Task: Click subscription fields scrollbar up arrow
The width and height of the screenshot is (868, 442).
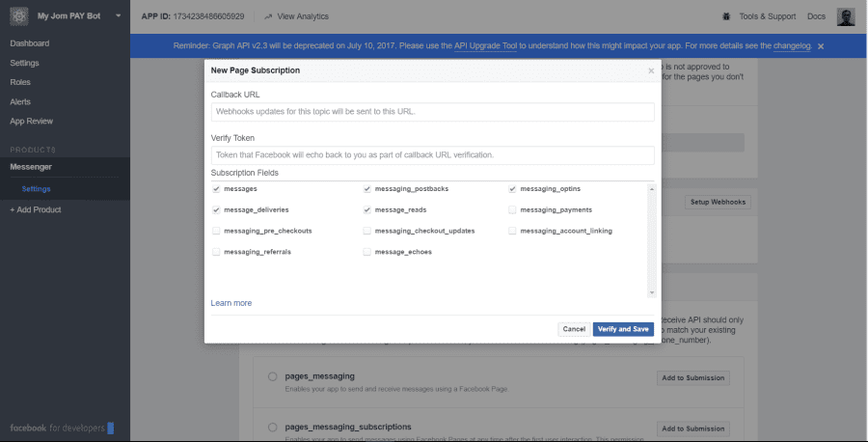Action: click(652, 189)
